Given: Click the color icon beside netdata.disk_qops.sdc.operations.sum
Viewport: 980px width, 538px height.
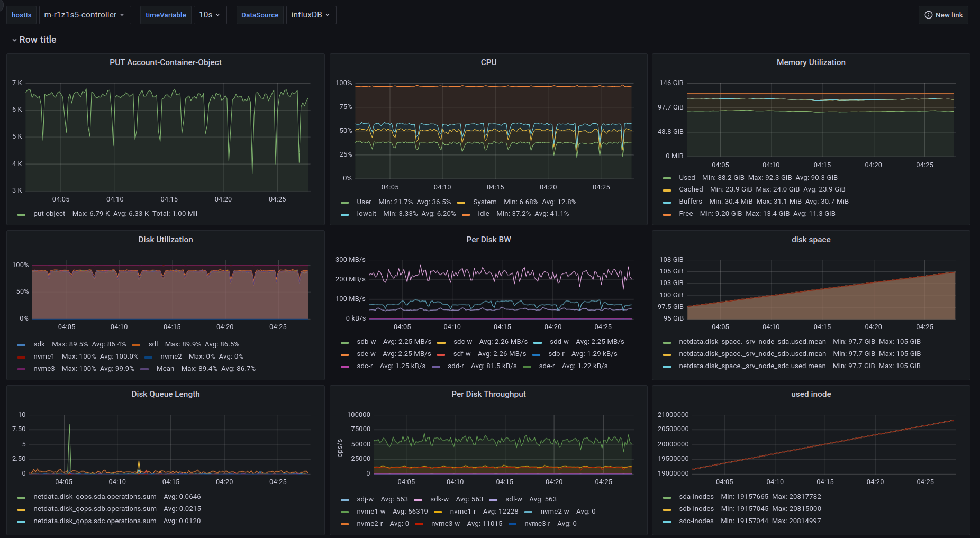Looking at the screenshot, I should [21, 522].
